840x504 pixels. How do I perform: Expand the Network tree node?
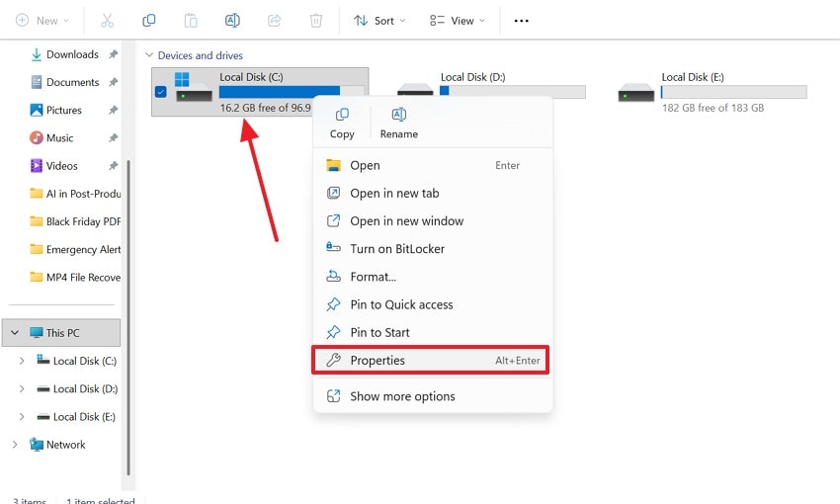click(x=15, y=445)
